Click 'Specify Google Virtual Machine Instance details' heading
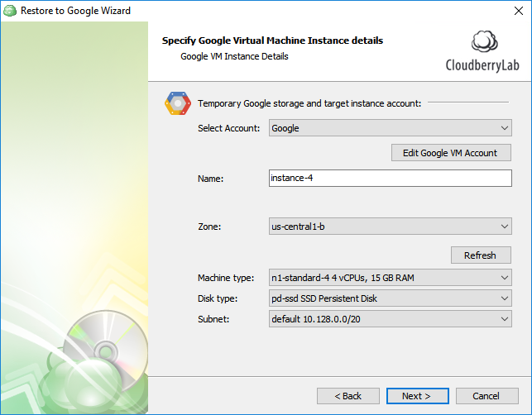532x415 pixels. tap(272, 41)
